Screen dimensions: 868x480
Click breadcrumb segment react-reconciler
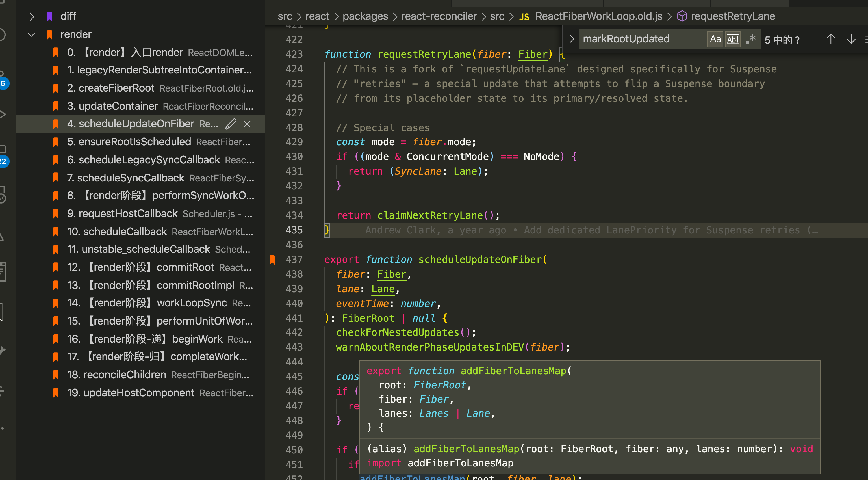(439, 16)
